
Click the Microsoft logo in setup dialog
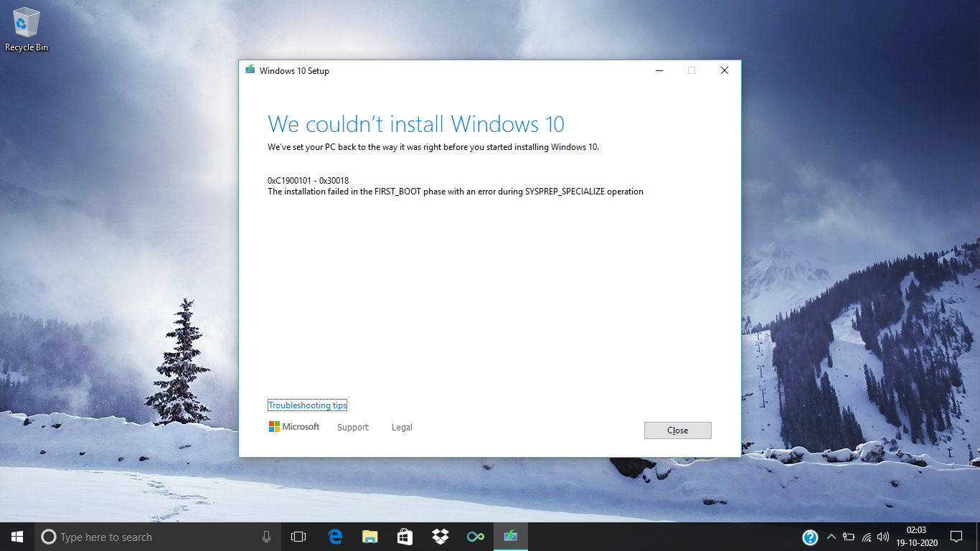[294, 427]
